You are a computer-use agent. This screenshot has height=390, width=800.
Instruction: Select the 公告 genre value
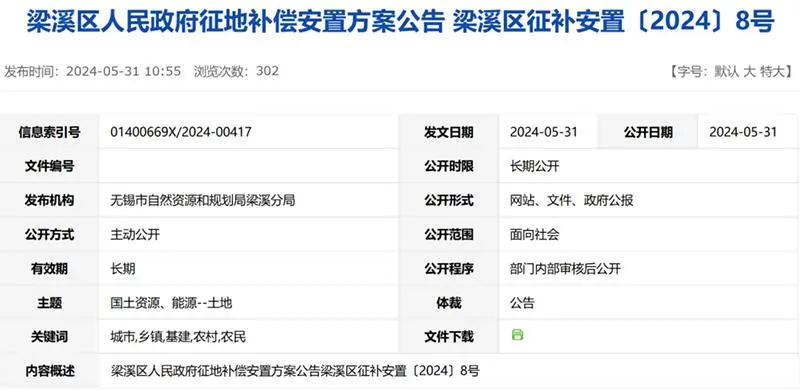522,303
